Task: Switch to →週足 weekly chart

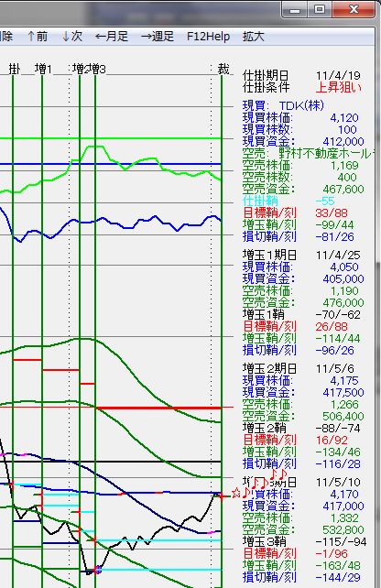Action: 158,37
